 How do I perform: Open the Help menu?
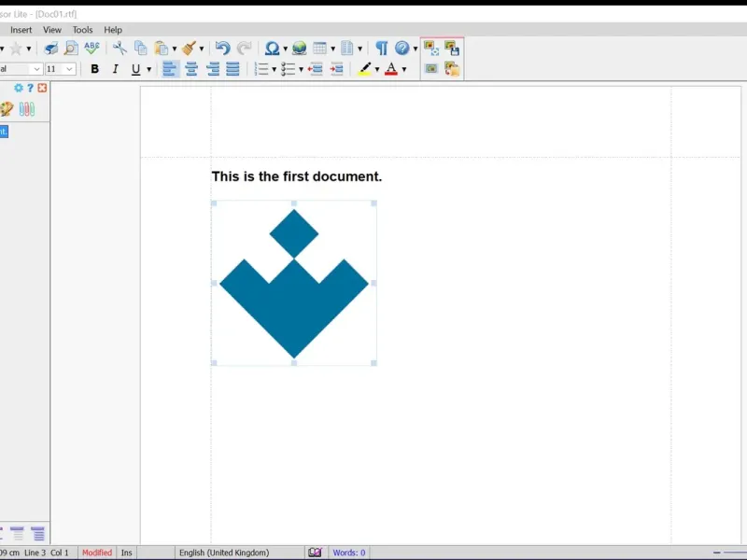(113, 30)
